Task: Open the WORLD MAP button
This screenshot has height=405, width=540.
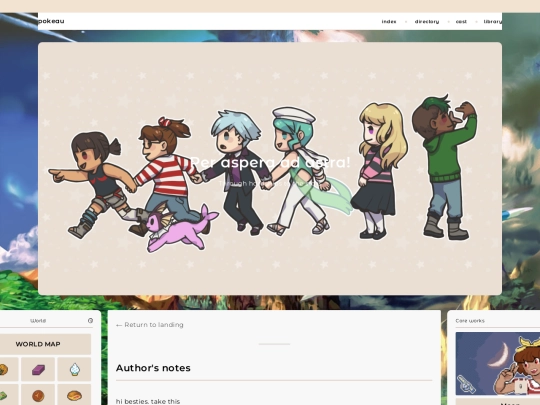Action: [38, 344]
